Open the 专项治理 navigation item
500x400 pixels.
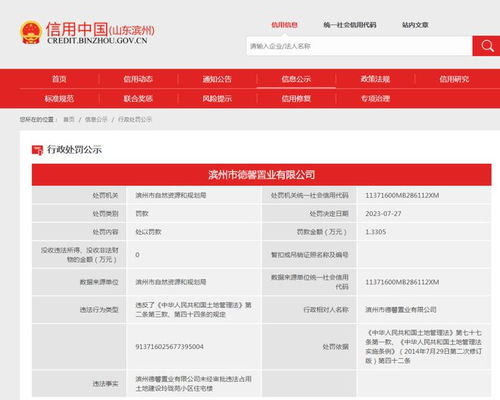(x=375, y=98)
